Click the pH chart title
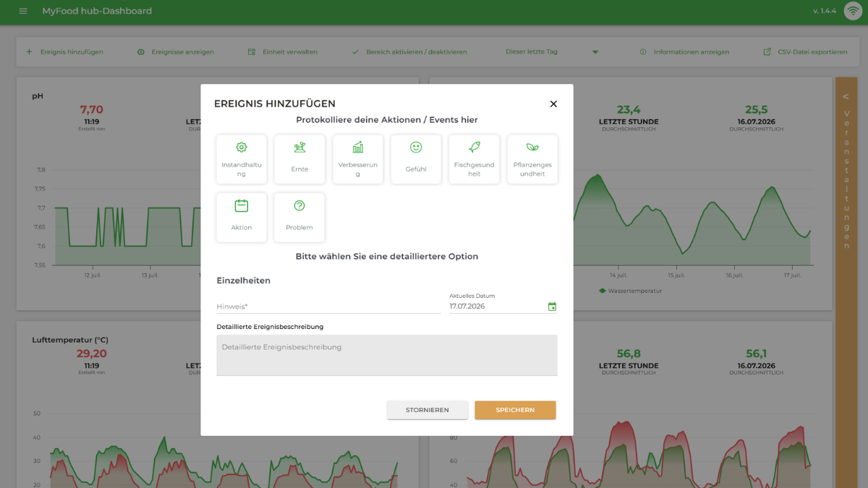Screen dimensions: 868x488 (38, 96)
